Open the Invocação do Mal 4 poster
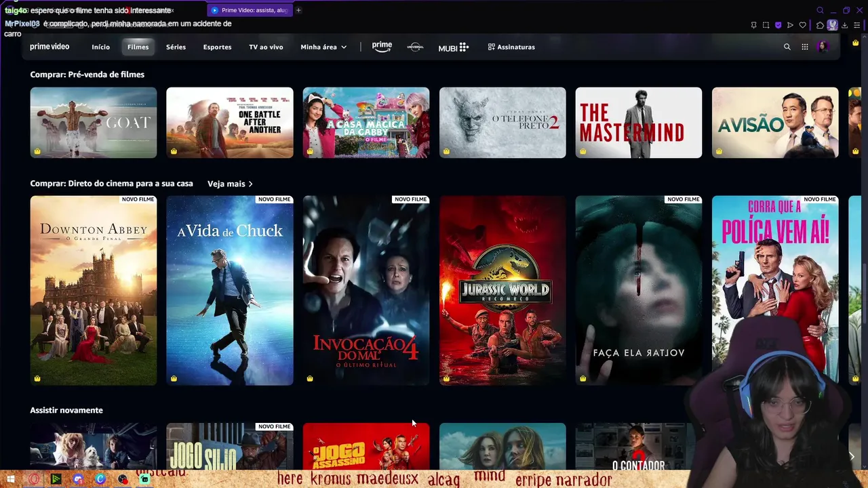Image resolution: width=868 pixels, height=488 pixels. point(366,290)
